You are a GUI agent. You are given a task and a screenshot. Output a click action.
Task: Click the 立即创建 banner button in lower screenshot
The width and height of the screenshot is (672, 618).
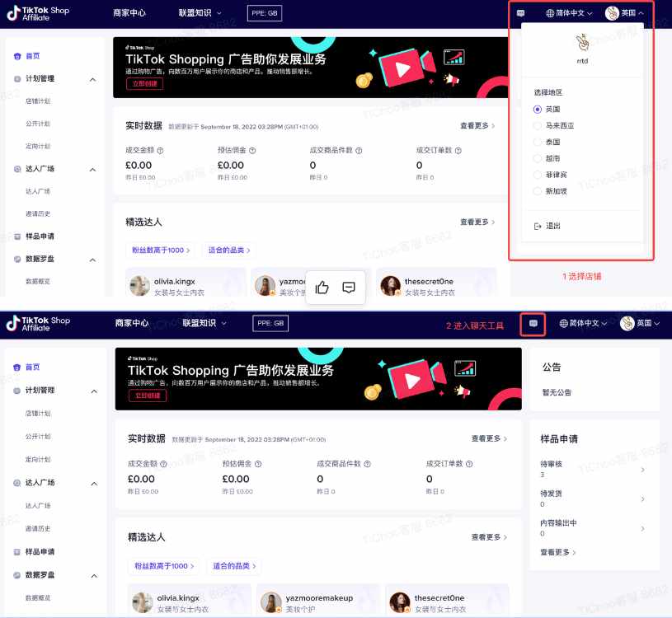coord(148,396)
